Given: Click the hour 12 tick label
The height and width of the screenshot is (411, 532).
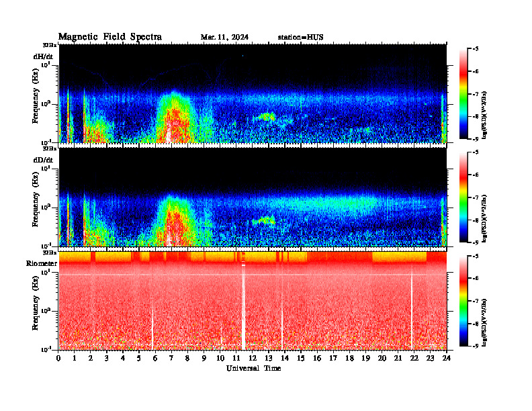Looking at the screenshot, I should point(253,358).
